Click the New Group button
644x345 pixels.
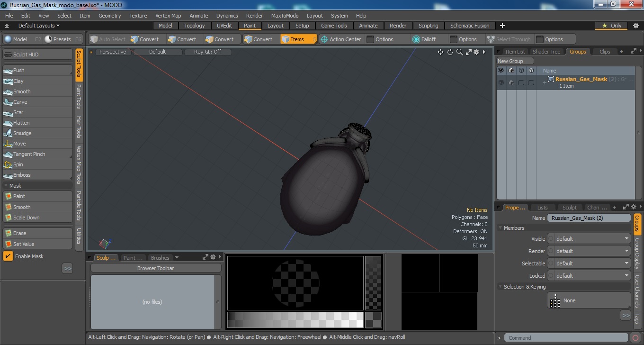tap(515, 61)
